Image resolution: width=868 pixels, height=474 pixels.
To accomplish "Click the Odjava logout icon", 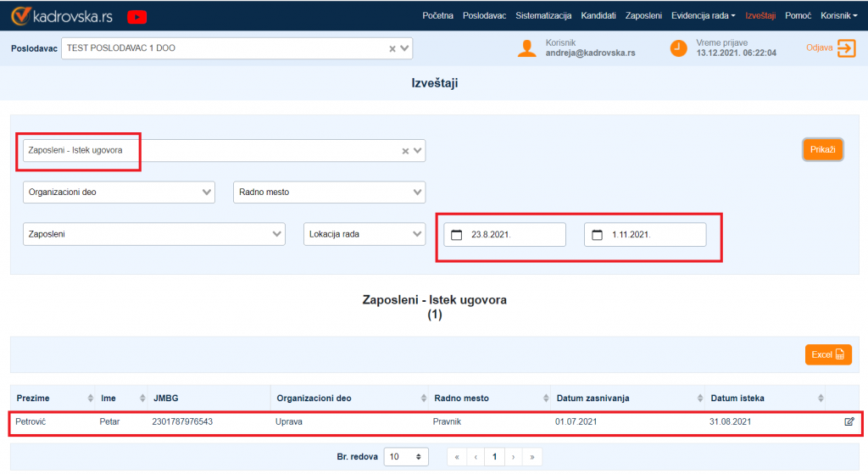I will tap(846, 48).
